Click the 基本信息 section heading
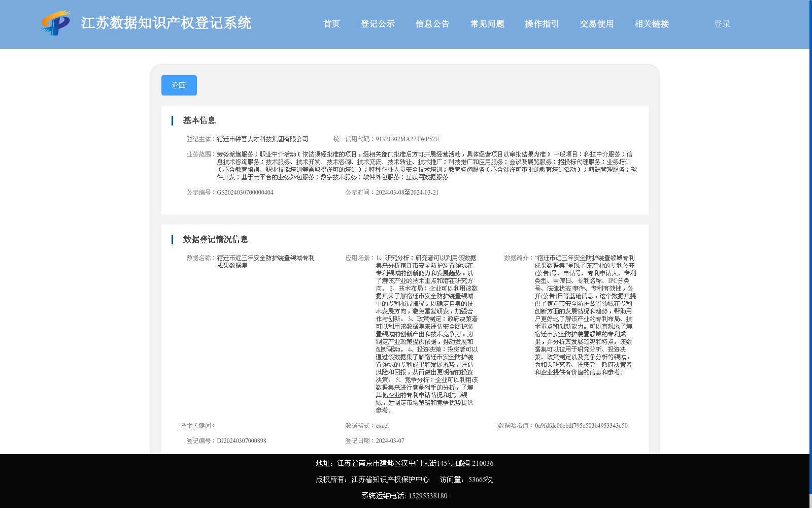The width and height of the screenshot is (812, 508). coord(199,120)
